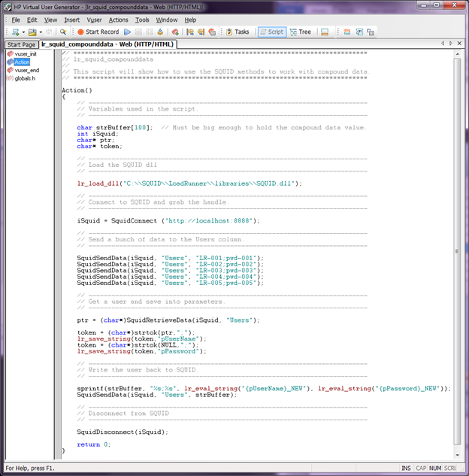Click the disabled Save script icon
This screenshot has width=469, height=476.
click(x=49, y=32)
